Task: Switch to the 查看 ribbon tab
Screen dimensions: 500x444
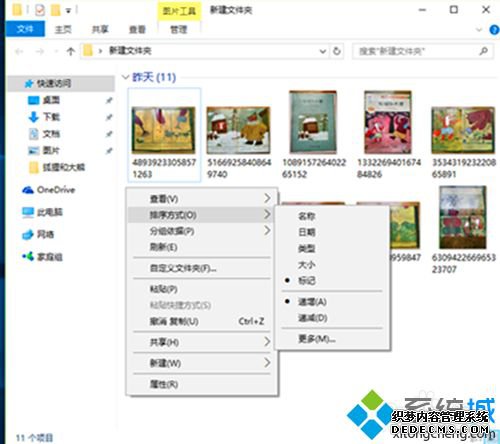Action: 137,30
